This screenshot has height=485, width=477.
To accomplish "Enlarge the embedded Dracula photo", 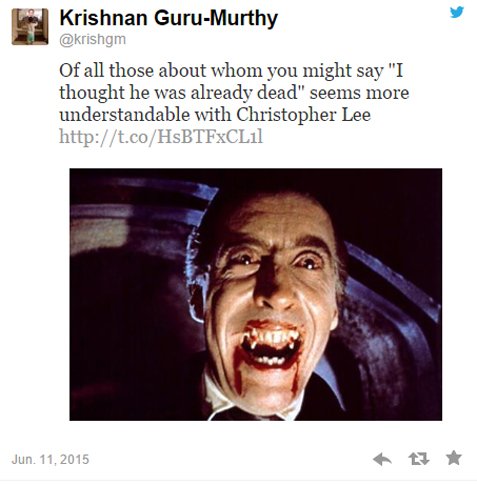I will tap(256, 294).
